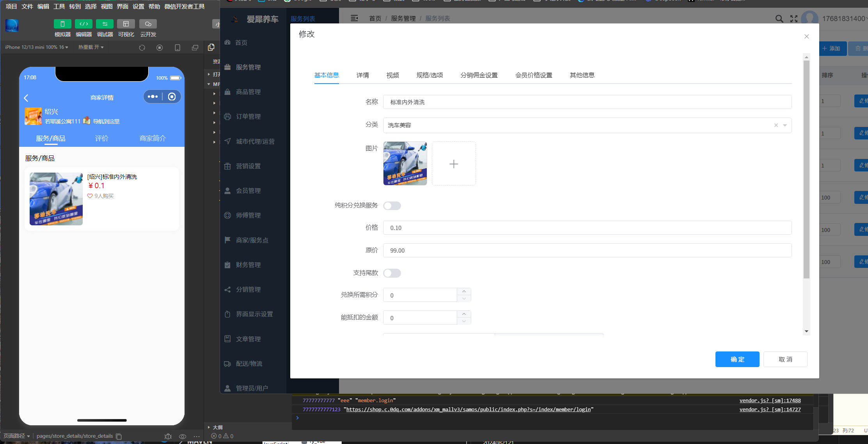This screenshot has width=868, height=444.
Task: Increase 兑换所需积分 stepper up arrow
Action: pyautogui.click(x=464, y=292)
